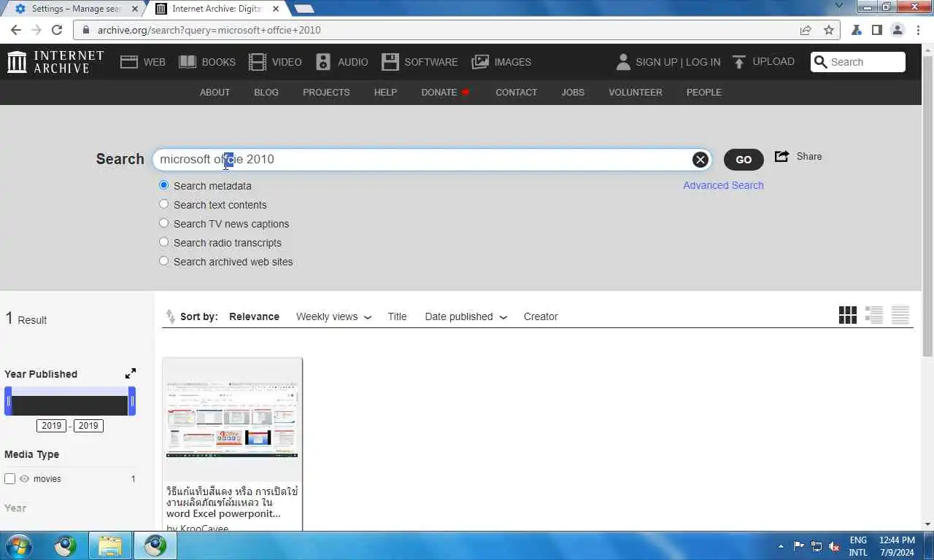Select Search metadata radio button
This screenshot has height=560, width=934.
tap(163, 185)
